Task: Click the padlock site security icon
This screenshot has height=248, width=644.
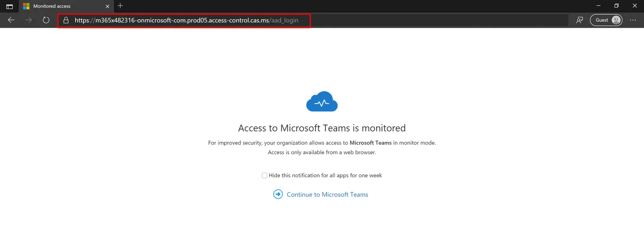Action: 66,20
